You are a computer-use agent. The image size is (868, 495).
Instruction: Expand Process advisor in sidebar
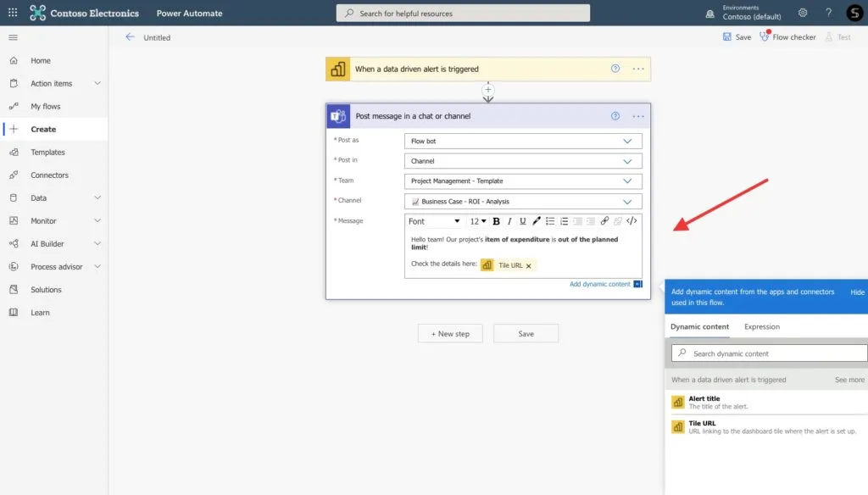97,266
